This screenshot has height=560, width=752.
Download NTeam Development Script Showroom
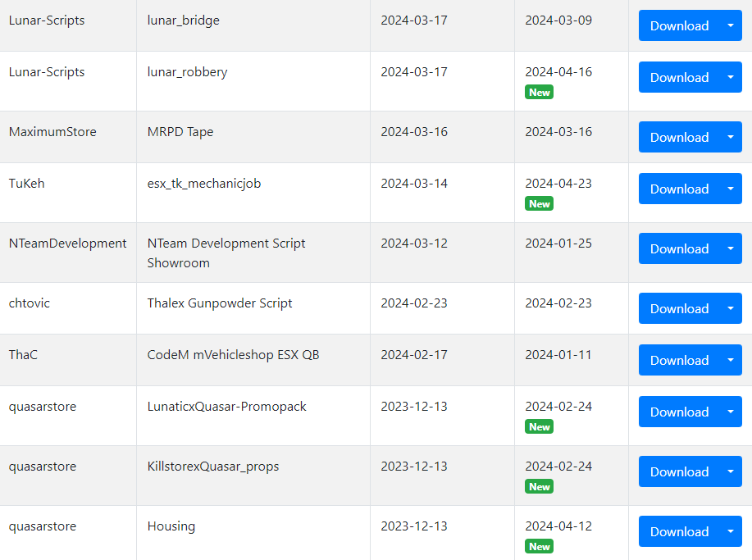point(679,248)
